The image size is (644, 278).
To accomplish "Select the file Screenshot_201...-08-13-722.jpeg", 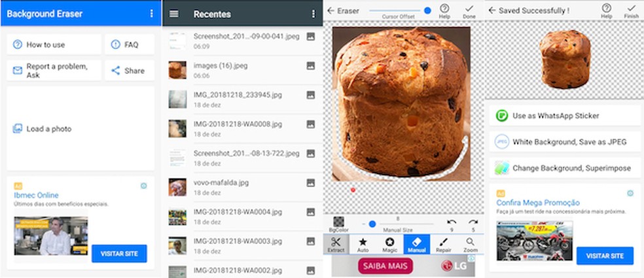I will [242, 158].
